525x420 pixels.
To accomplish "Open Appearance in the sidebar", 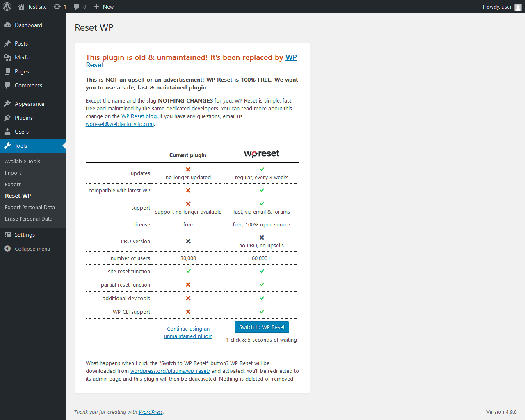I will (x=33, y=104).
